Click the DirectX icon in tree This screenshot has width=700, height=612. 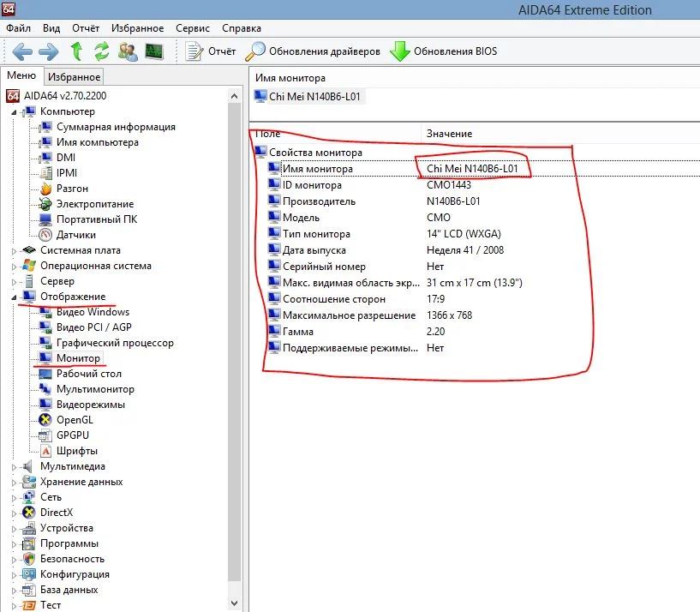pos(29,513)
